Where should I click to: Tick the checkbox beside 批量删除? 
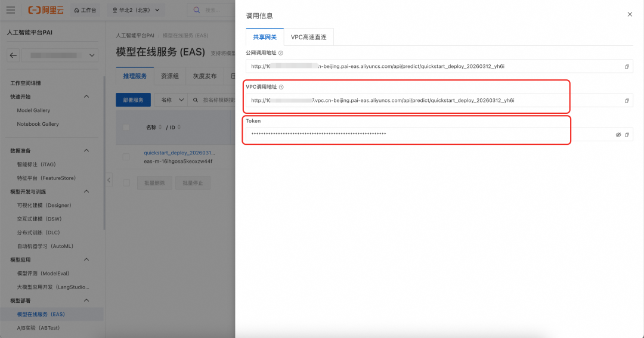126,183
